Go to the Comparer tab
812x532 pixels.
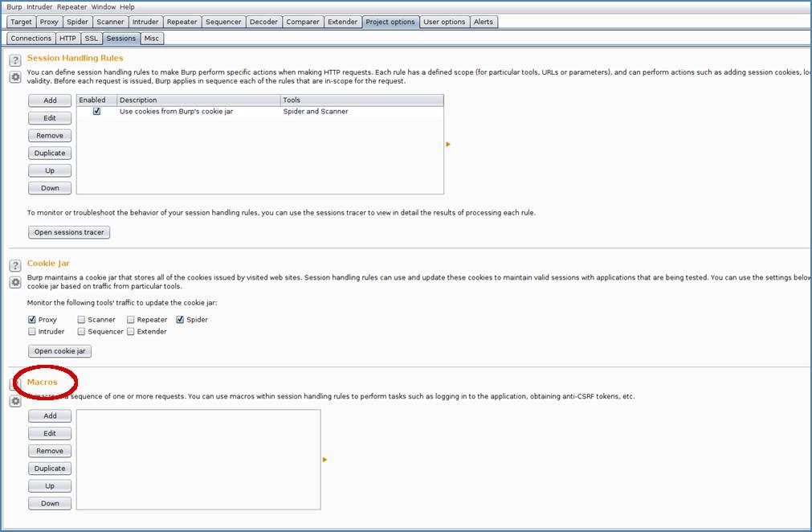(x=303, y=22)
